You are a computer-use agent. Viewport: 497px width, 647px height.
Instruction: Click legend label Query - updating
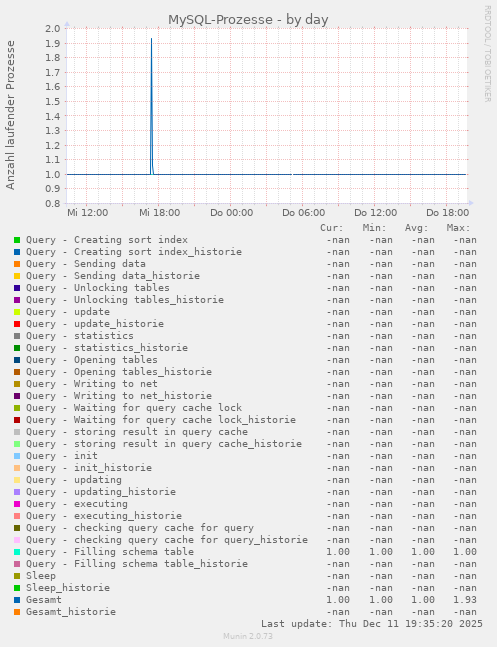(x=74, y=480)
